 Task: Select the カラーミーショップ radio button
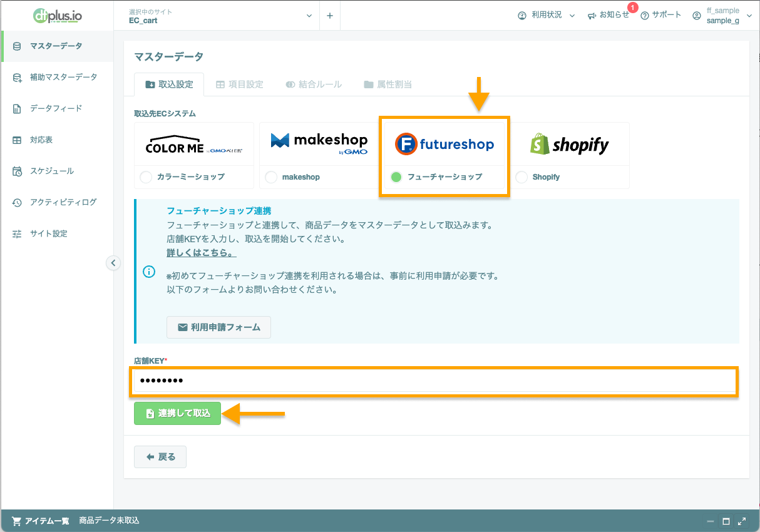coord(146,177)
